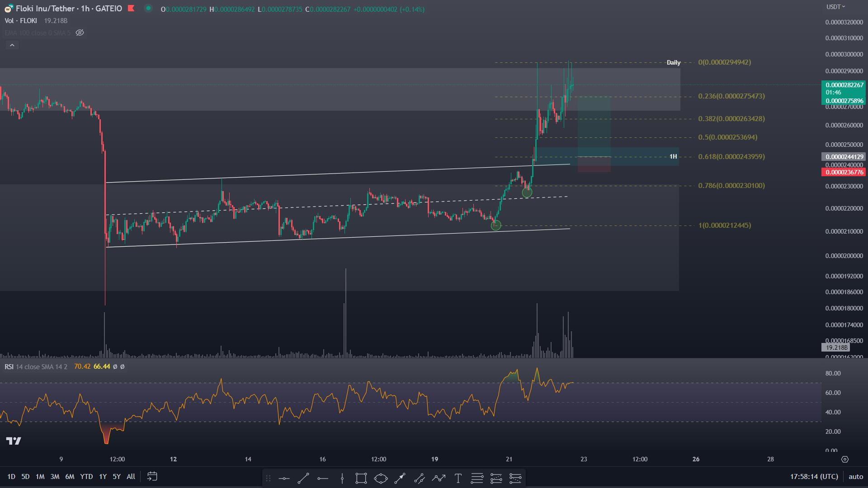Toggle auto scale mode
The height and width of the screenshot is (488, 868).
[855, 476]
